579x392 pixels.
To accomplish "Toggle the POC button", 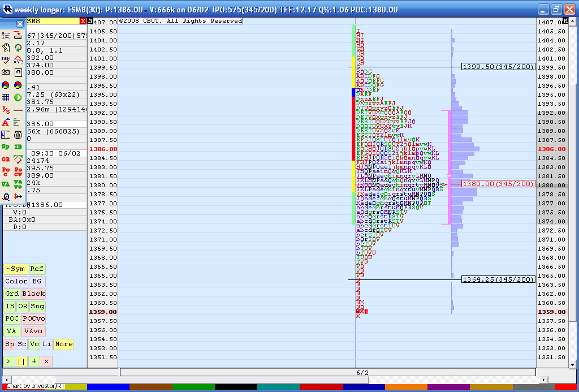I will click(12, 319).
